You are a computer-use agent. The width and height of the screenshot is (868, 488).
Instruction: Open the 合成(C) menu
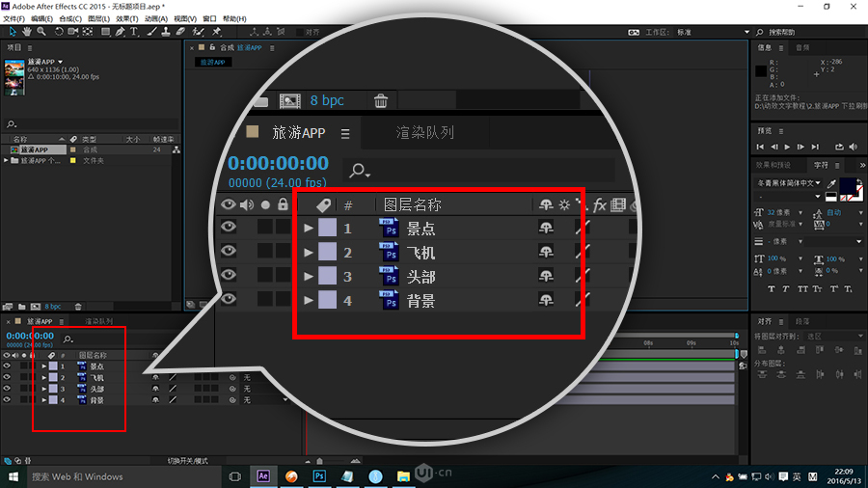point(70,18)
